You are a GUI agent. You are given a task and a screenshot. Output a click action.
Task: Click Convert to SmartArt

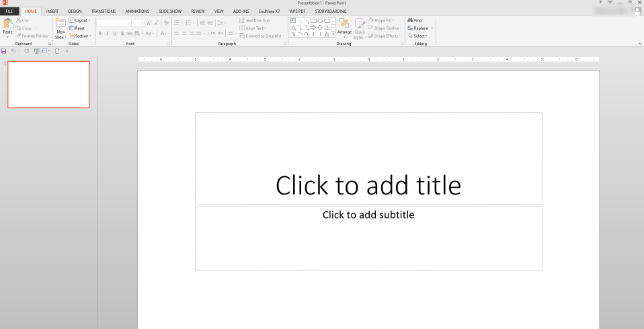pos(261,36)
